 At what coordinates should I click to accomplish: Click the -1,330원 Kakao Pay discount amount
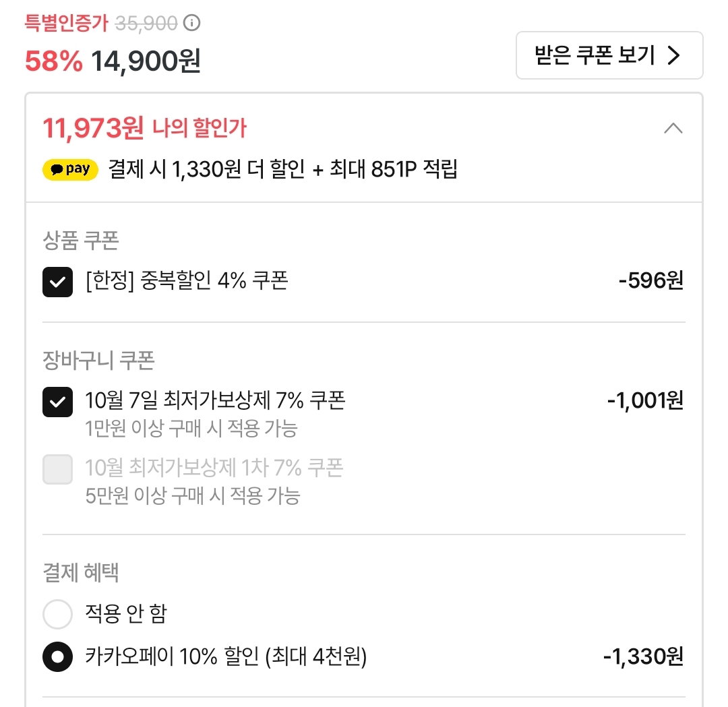point(643,656)
